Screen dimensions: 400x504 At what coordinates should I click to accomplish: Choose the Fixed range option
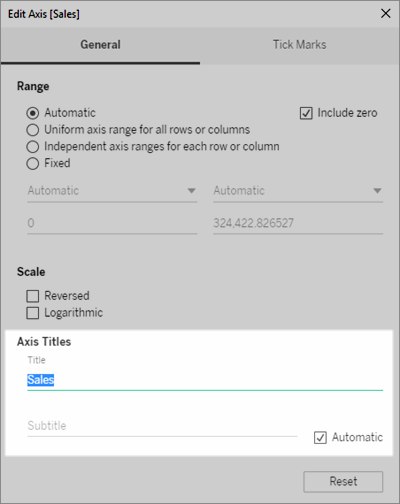33,164
